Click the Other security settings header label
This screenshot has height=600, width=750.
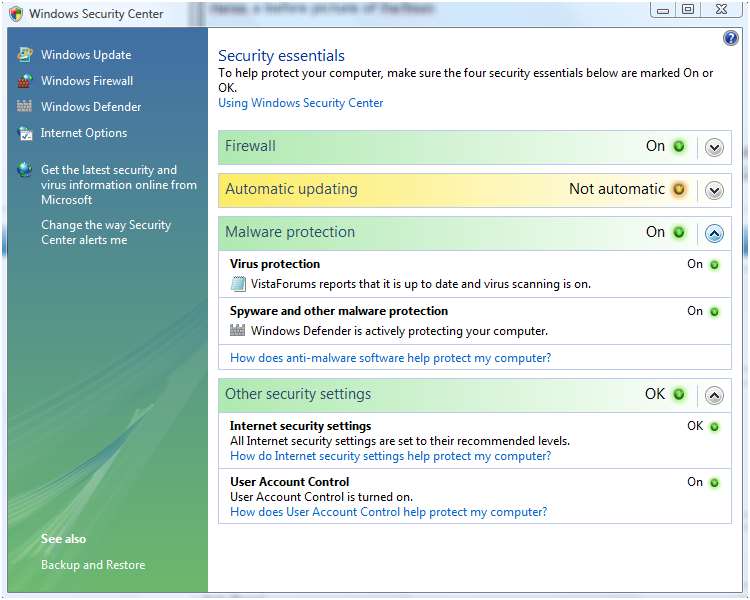[298, 394]
